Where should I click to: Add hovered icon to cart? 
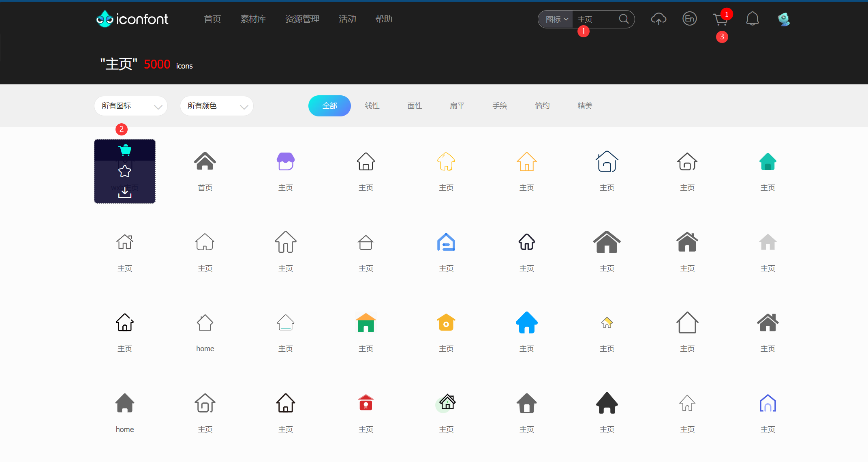tap(125, 150)
